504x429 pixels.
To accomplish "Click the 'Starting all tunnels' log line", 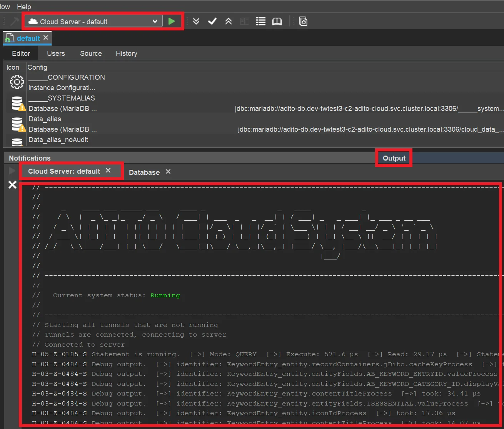I will 125,325.
